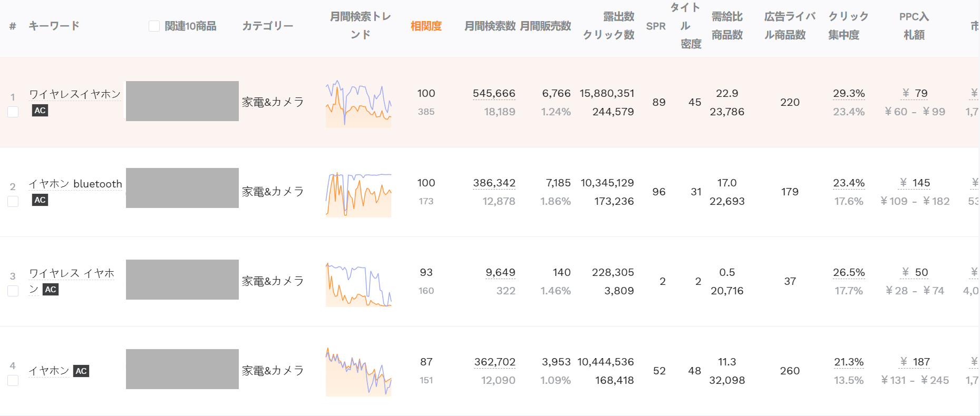Open trend chart for イヤホン bluetooth

pyautogui.click(x=358, y=194)
